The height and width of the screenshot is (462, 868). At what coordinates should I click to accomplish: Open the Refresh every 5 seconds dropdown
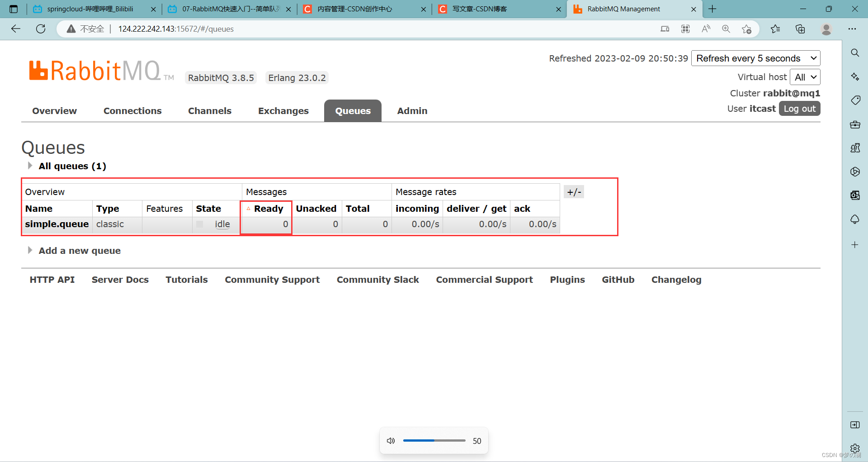[756, 58]
